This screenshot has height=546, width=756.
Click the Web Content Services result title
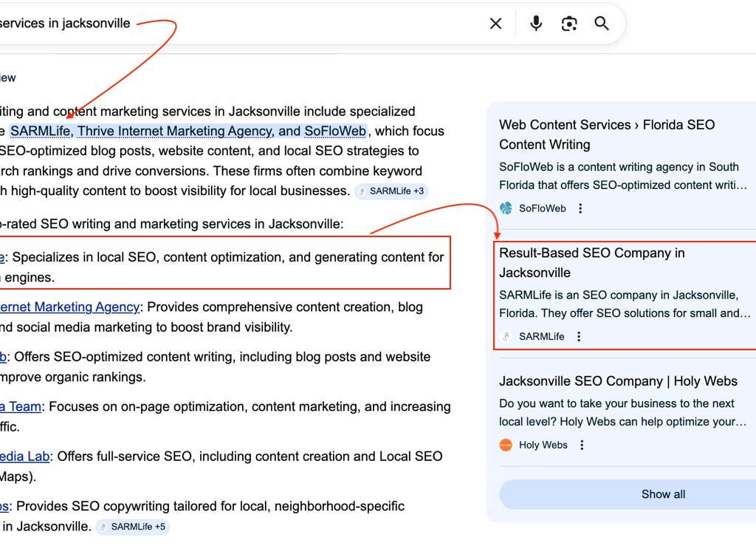[606, 134]
